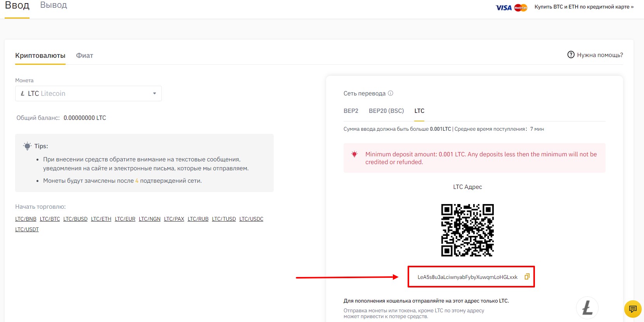Screen dimensions: 644x322
Task: Click the LTC address QR code
Action: click(467, 230)
